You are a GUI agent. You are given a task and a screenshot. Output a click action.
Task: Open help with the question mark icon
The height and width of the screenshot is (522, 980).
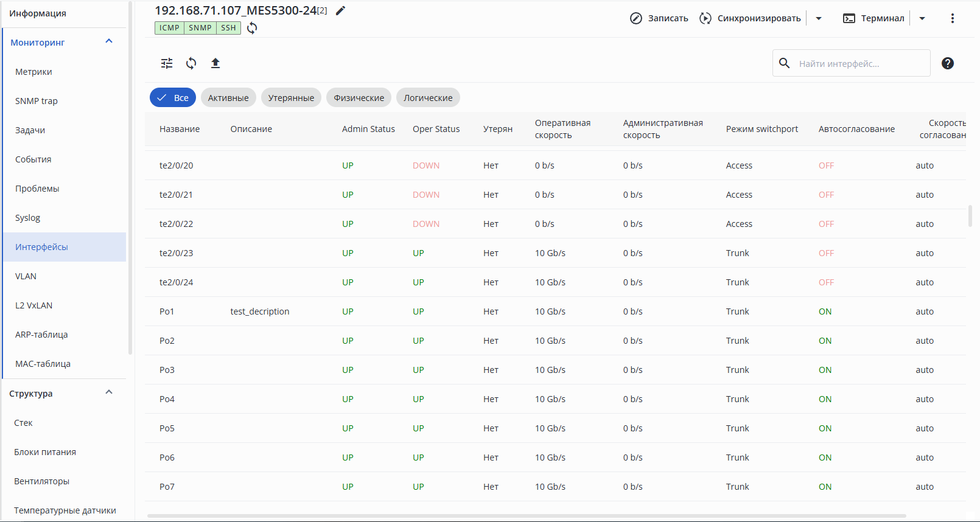point(947,63)
